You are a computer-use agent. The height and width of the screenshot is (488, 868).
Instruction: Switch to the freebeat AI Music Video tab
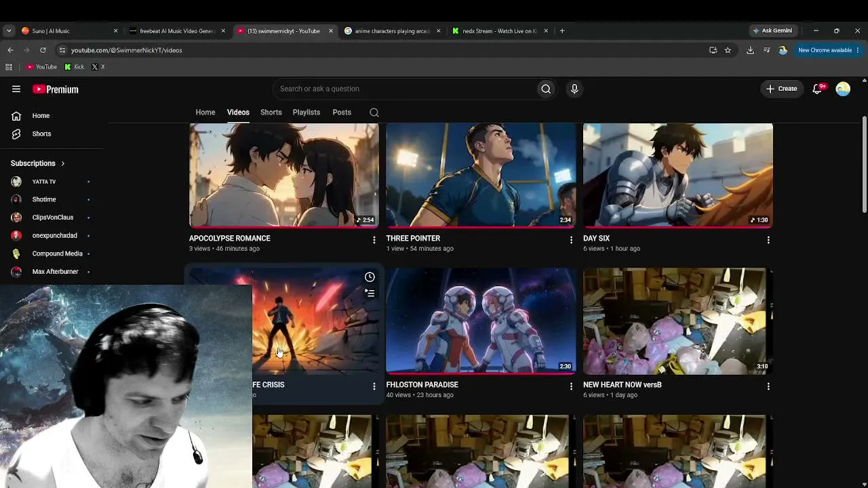pos(177,30)
